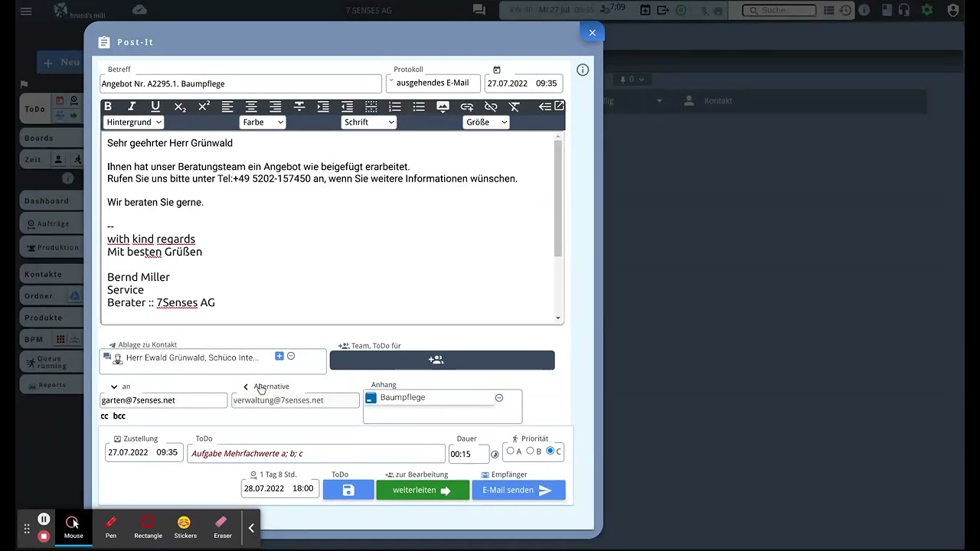This screenshot has width=980, height=551.
Task: Insert a table into the message
Action: coord(371,106)
